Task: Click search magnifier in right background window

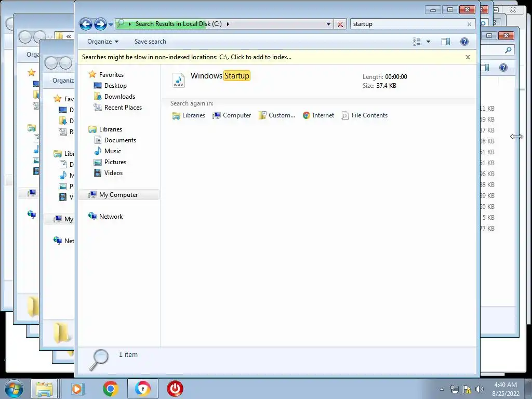Action: click(x=508, y=50)
